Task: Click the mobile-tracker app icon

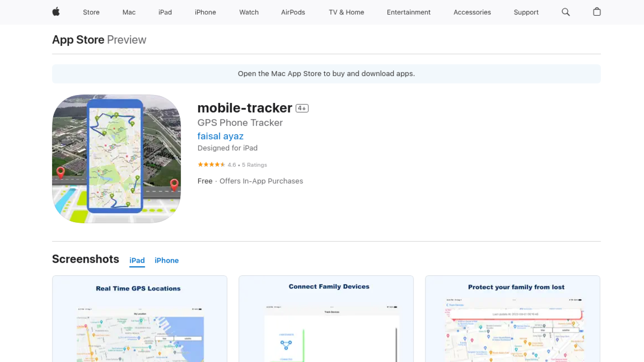Action: point(116,159)
